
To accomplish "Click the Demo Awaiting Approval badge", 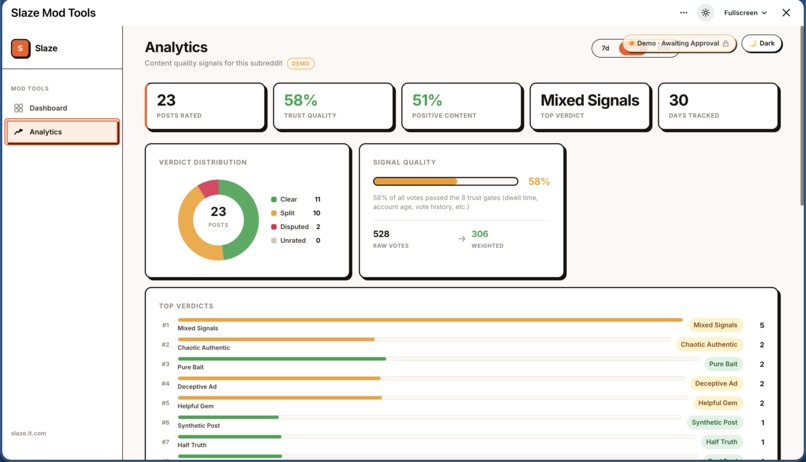I will pos(679,44).
